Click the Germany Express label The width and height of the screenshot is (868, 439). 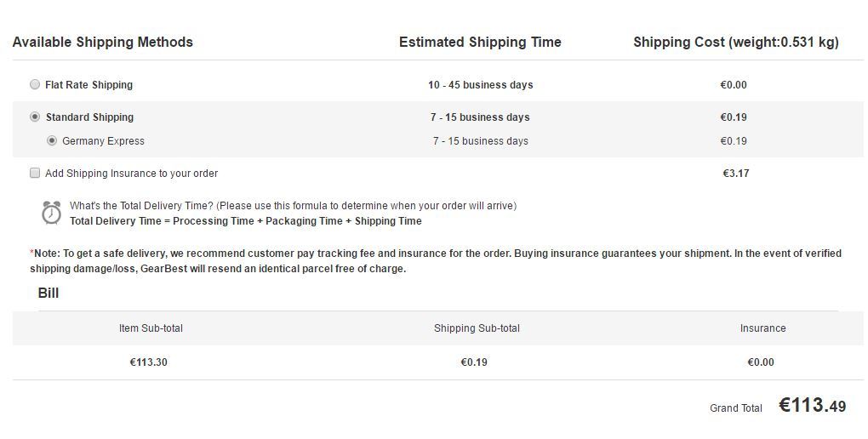(104, 140)
